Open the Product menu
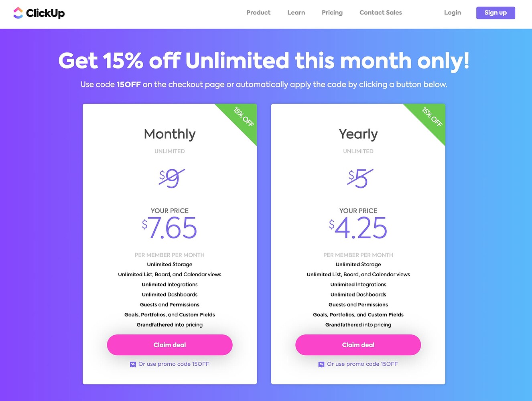Viewport: 532px width, 401px height. coord(258,12)
